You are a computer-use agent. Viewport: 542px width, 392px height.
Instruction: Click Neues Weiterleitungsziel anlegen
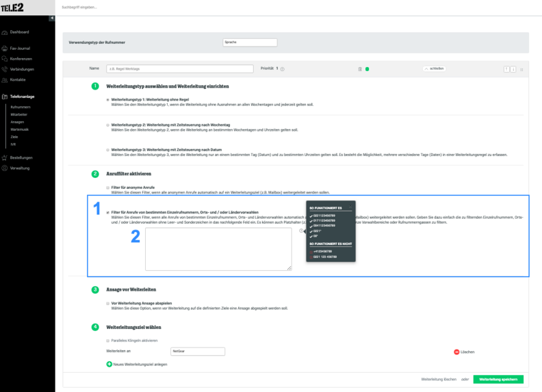pyautogui.click(x=140, y=364)
